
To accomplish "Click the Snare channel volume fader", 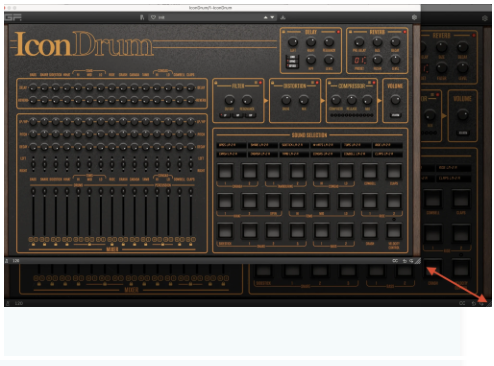I will click(44, 212).
